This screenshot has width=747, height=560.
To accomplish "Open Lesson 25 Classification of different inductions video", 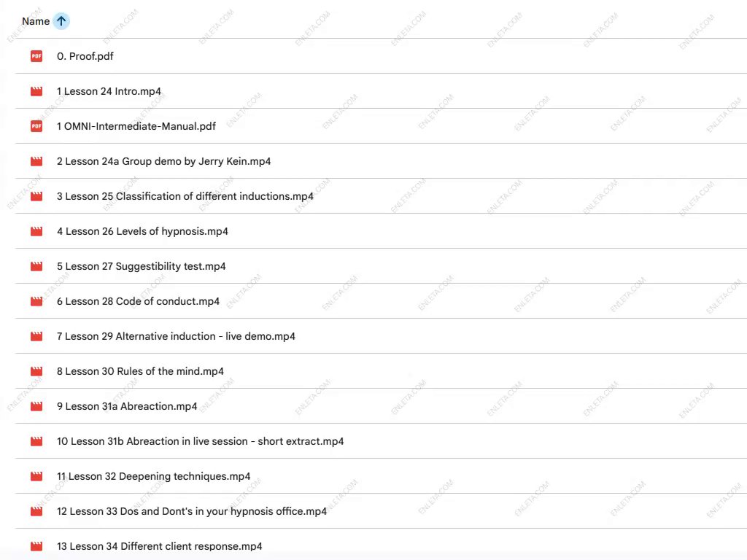I will (185, 196).
